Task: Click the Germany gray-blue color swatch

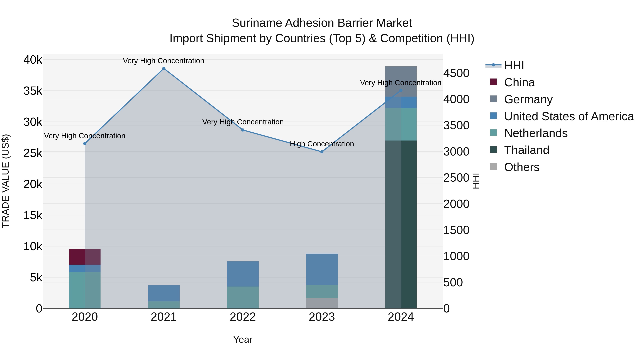Action: pos(494,99)
